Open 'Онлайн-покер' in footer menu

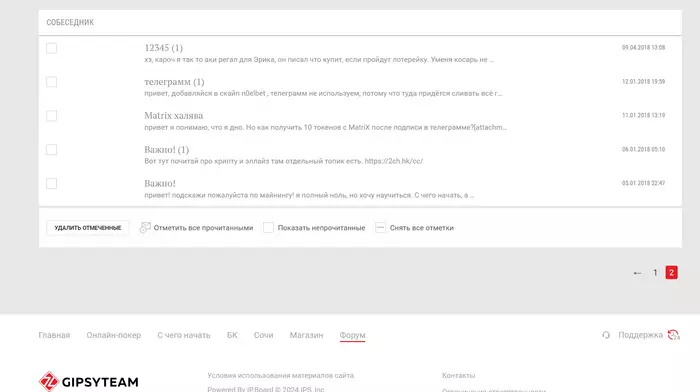pos(114,335)
